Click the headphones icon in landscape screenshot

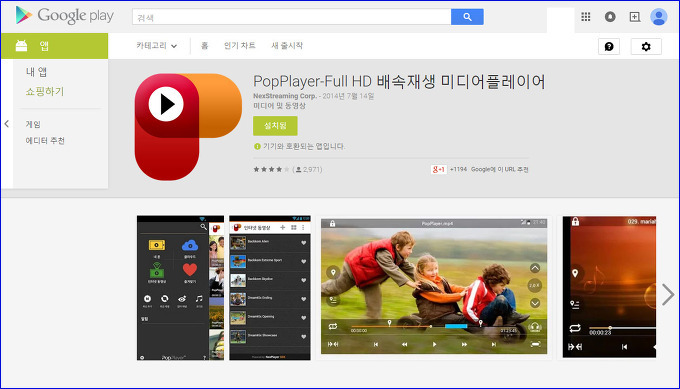pos(535,327)
